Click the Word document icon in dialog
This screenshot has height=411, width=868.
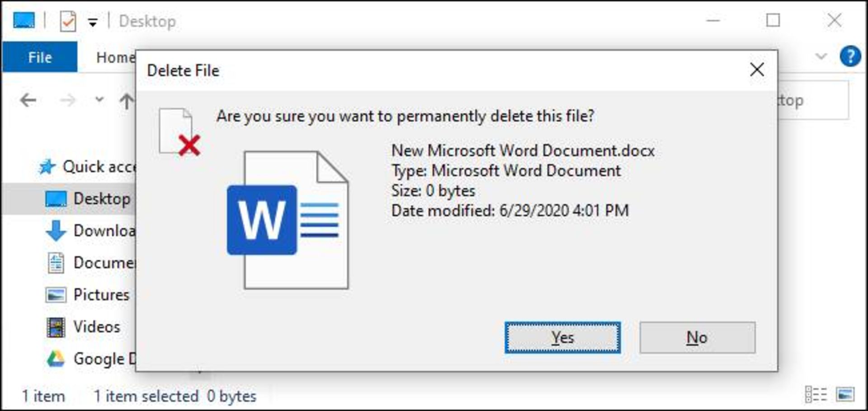click(288, 220)
